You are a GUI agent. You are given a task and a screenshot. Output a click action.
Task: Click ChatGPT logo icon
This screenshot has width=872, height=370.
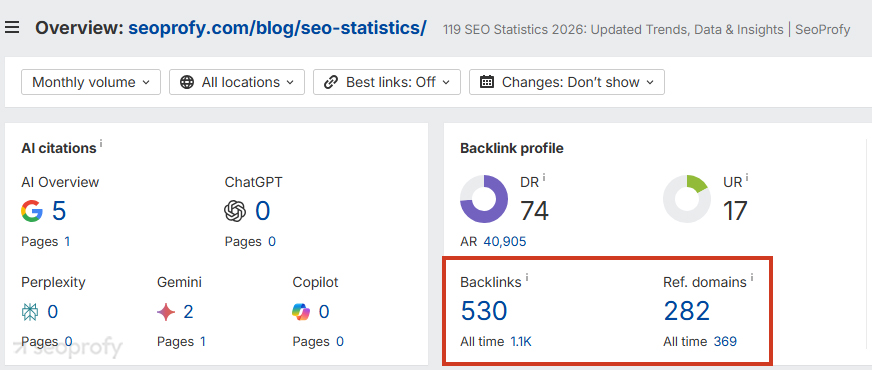click(235, 211)
